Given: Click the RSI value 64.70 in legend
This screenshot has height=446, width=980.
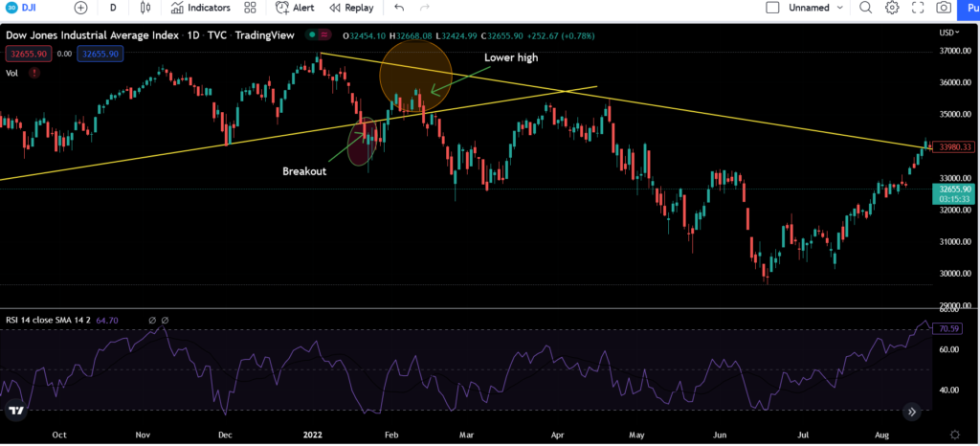Looking at the screenshot, I should point(107,320).
